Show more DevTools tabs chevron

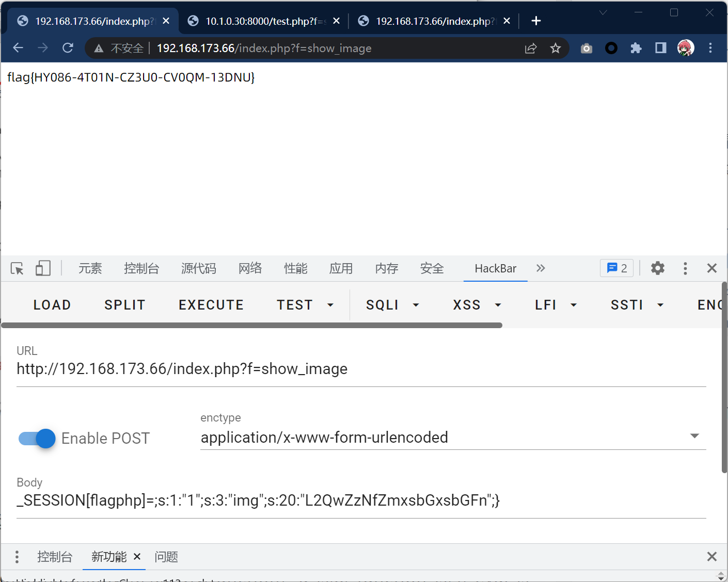pos(541,268)
